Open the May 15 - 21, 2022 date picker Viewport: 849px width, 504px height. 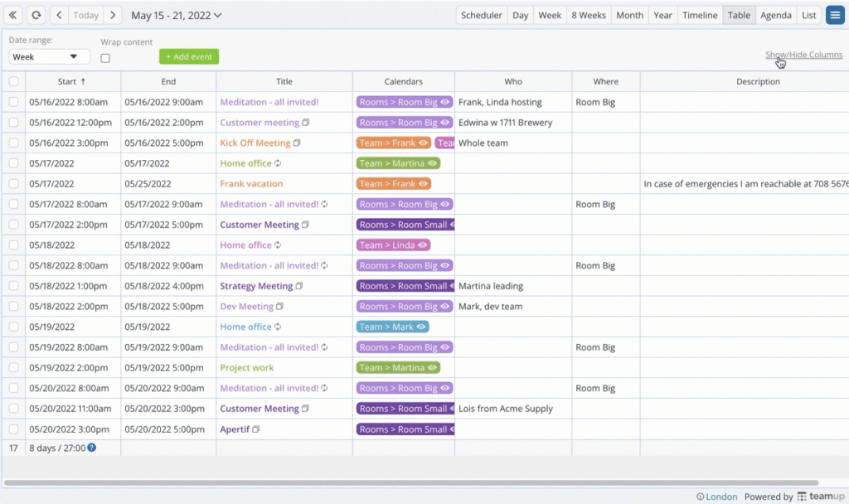point(177,15)
